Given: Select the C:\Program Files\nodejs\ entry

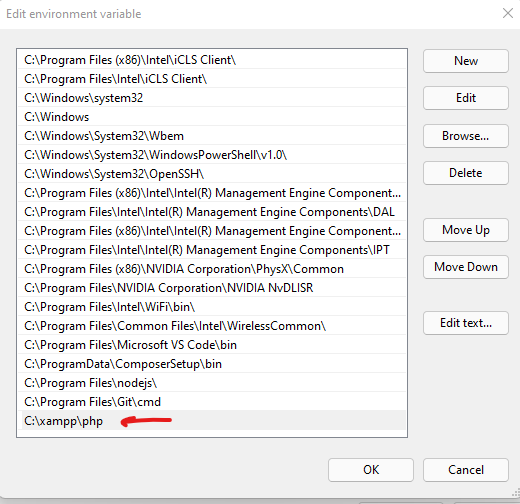Looking at the screenshot, I should (x=212, y=383).
